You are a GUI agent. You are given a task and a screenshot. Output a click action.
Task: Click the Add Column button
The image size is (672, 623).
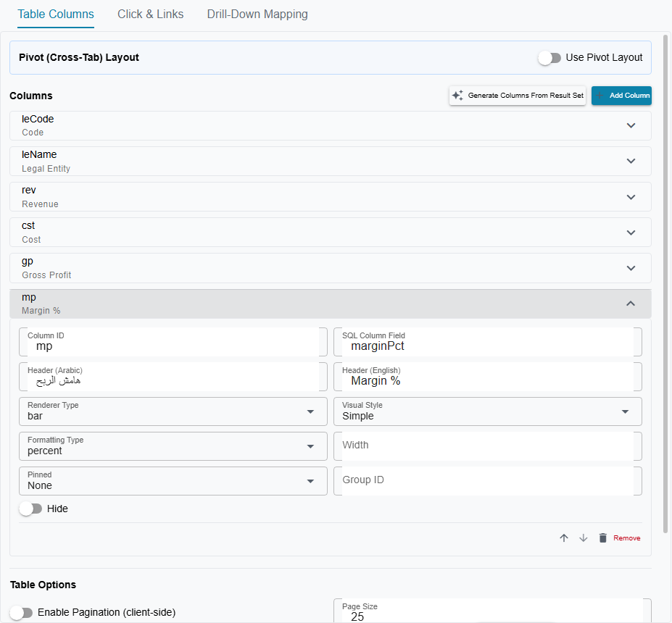(621, 96)
